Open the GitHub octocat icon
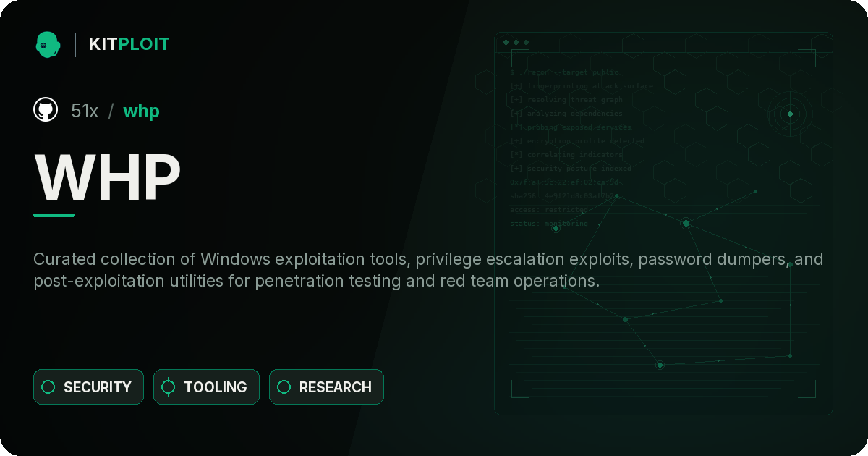The width and height of the screenshot is (868, 456). tap(46, 110)
